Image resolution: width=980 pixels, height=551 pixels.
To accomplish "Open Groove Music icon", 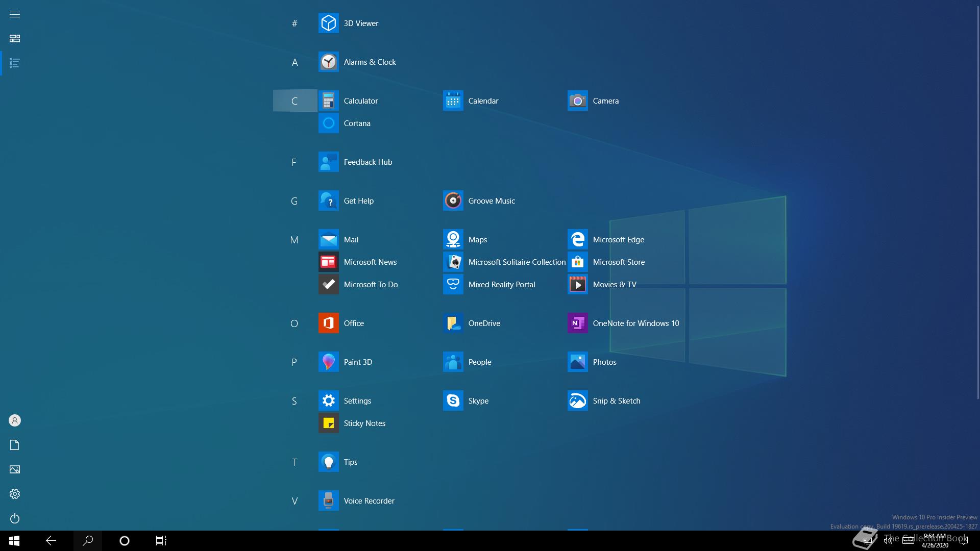I will click(x=453, y=201).
